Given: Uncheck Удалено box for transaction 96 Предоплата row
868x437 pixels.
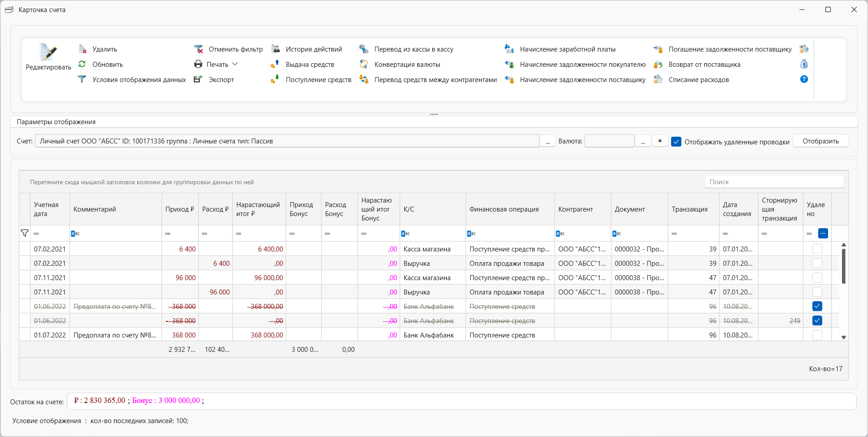Looking at the screenshot, I should pos(817,306).
